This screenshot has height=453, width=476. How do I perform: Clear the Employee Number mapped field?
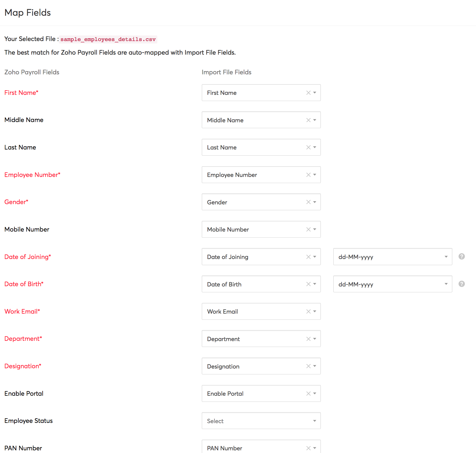tap(308, 175)
